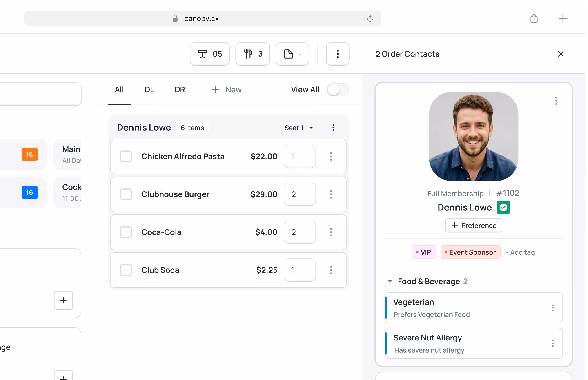Click the plus button in left panel

[x=63, y=300]
